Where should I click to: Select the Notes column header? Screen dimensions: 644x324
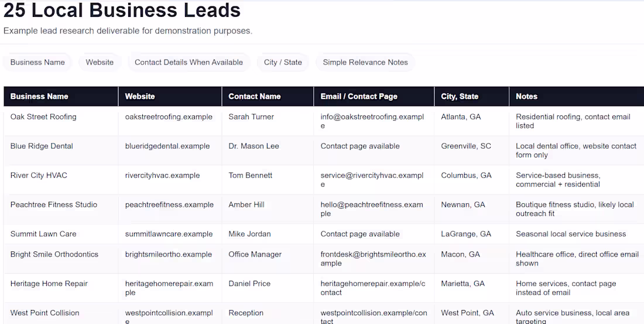526,96
